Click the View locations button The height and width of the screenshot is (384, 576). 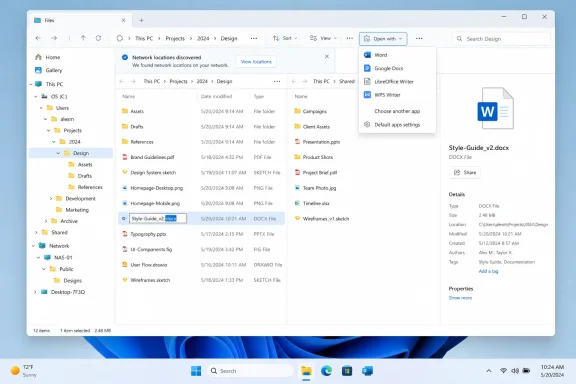(256, 62)
